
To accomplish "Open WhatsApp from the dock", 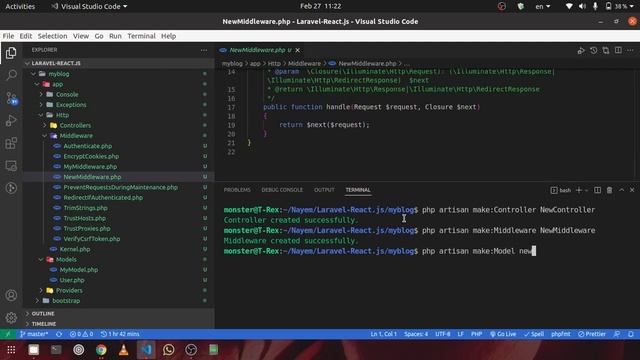I will click(x=169, y=350).
